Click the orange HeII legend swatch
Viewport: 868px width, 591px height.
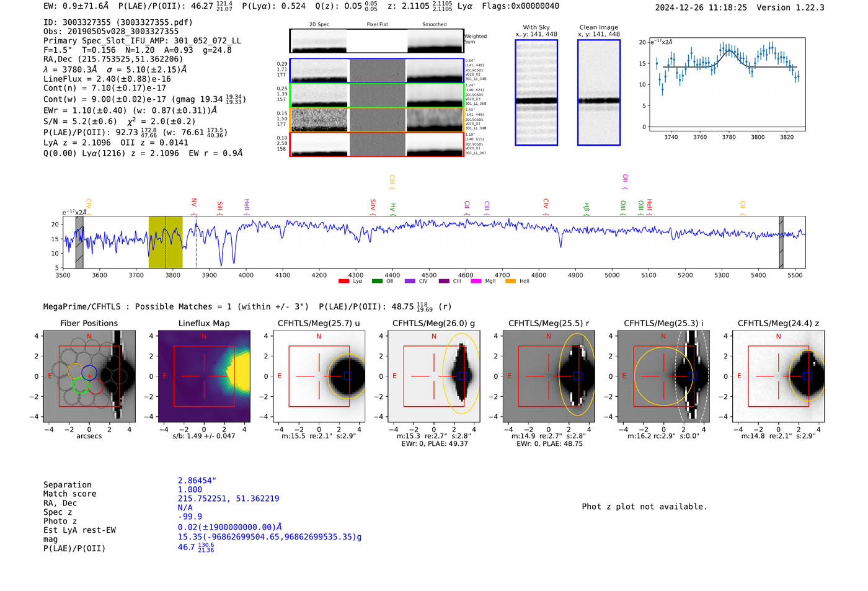(510, 282)
